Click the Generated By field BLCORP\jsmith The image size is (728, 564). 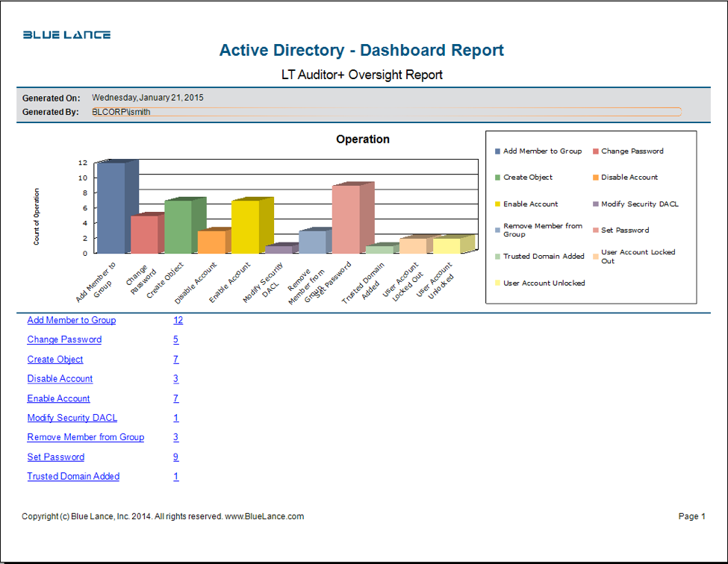pyautogui.click(x=386, y=112)
